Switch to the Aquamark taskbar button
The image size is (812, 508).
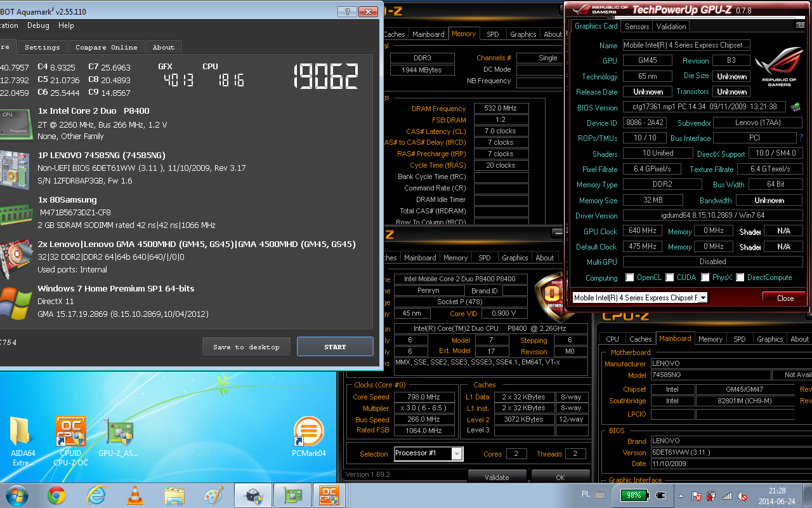pyautogui.click(x=253, y=495)
